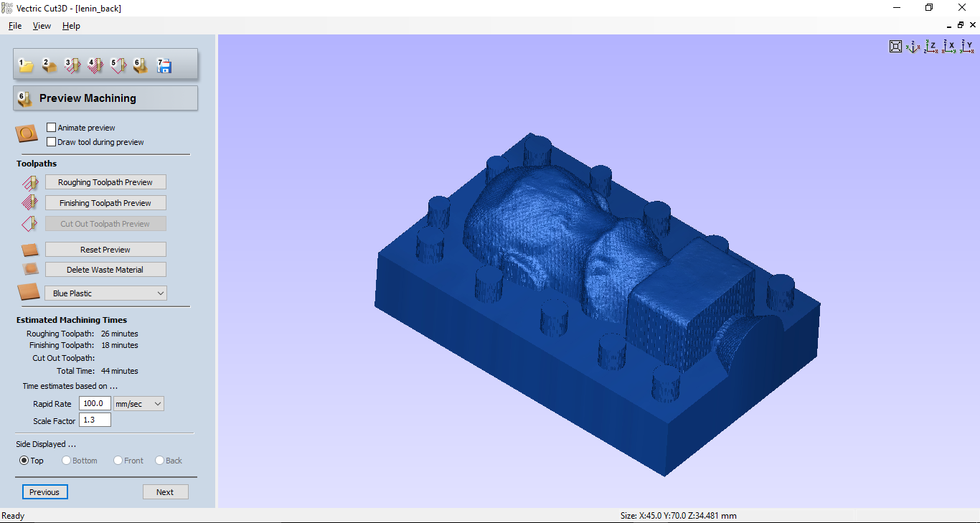Switch to the Z-axis top view icon
The width and height of the screenshot is (980, 523).
[x=930, y=46]
